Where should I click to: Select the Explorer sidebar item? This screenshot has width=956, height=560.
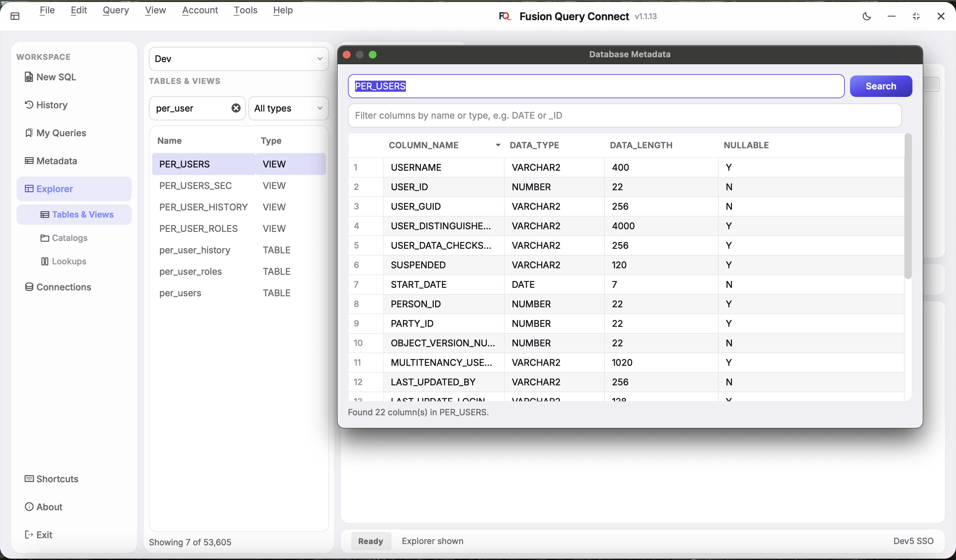tap(74, 189)
